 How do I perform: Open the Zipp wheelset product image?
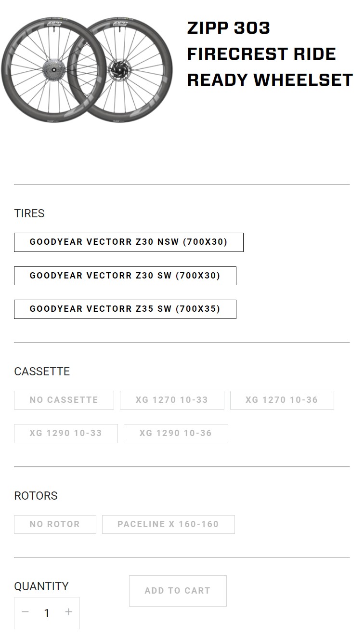(87, 70)
